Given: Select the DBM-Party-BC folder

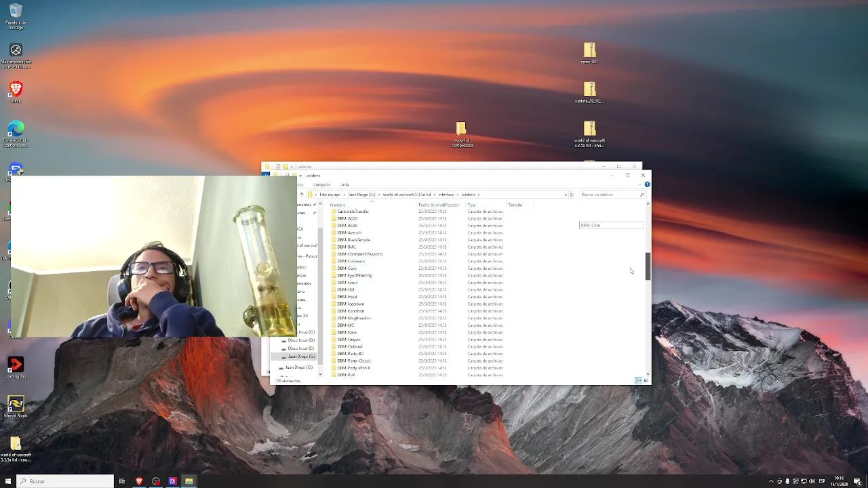Looking at the screenshot, I should coord(351,354).
